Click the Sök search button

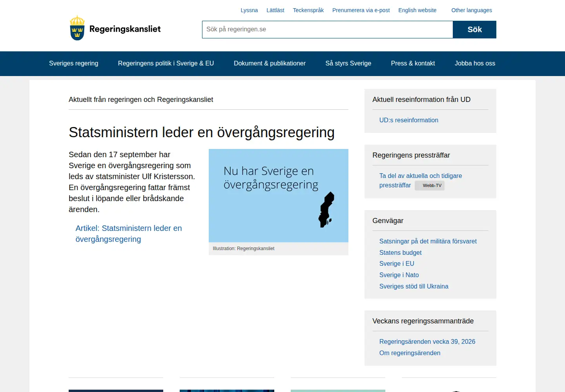pos(475,29)
